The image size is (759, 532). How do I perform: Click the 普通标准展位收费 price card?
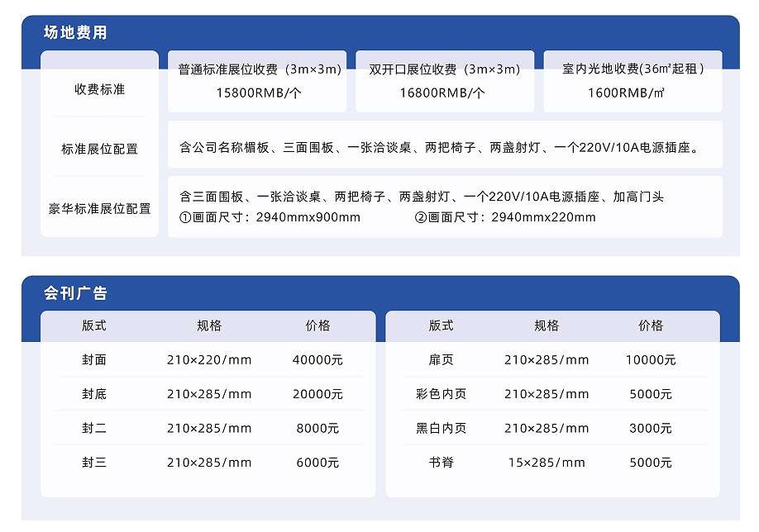(258, 81)
